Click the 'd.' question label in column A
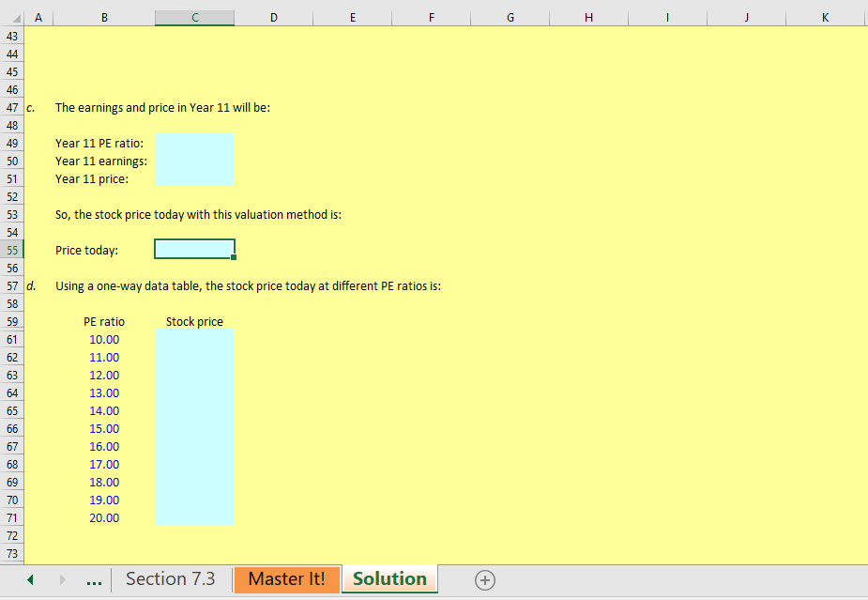868x600 pixels. click(32, 286)
